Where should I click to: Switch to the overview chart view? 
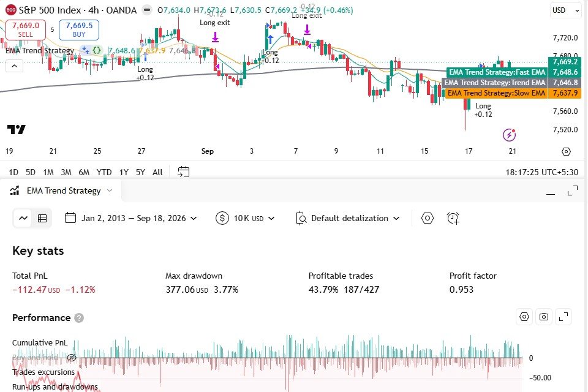(x=23, y=218)
